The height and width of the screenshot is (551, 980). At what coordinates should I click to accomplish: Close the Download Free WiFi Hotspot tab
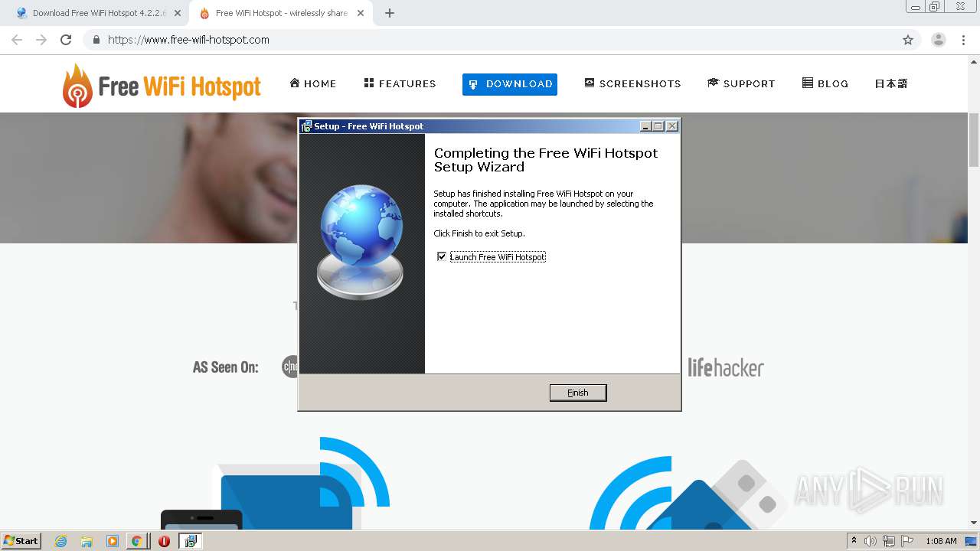coord(177,13)
